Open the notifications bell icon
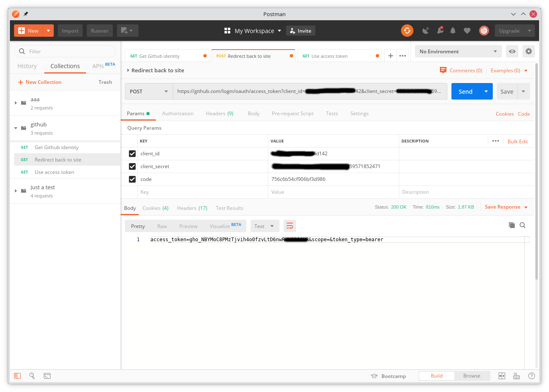The height and width of the screenshot is (392, 549). click(453, 31)
